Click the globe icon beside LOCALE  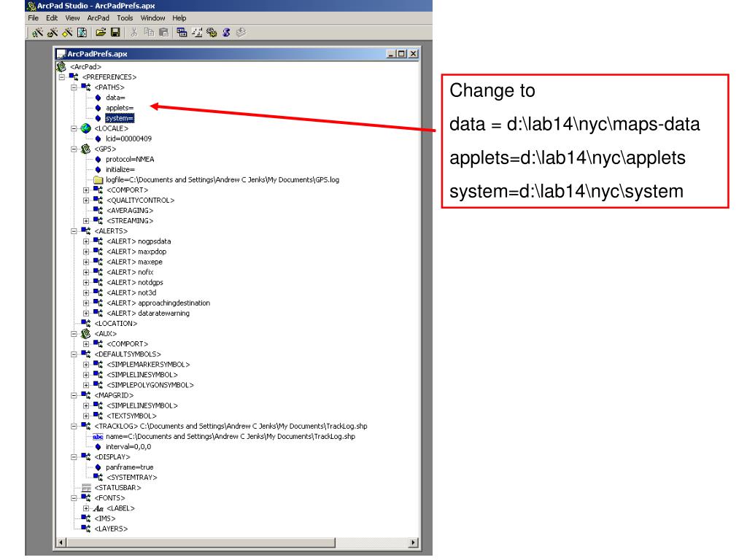(x=86, y=128)
